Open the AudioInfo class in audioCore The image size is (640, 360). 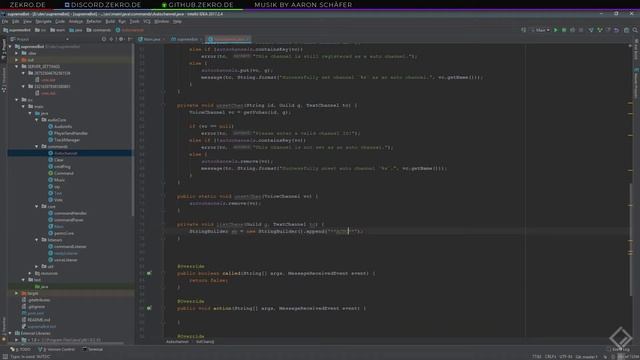pos(63,127)
